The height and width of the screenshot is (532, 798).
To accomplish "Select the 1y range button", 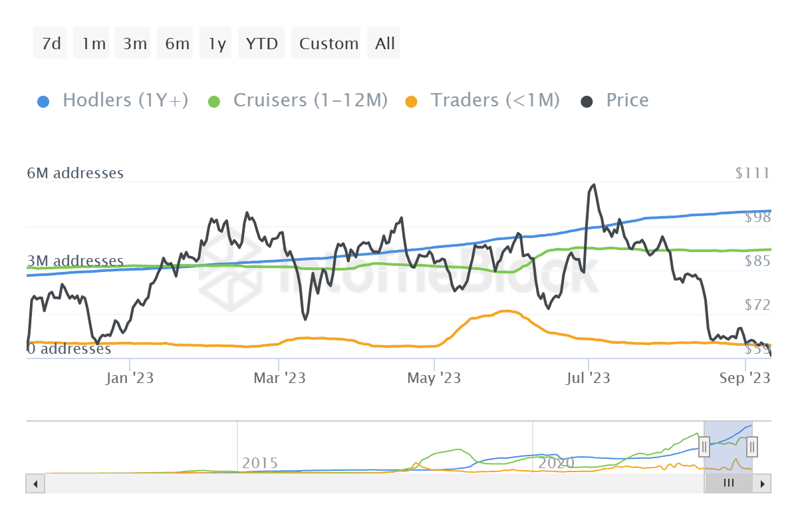I will tap(217, 44).
